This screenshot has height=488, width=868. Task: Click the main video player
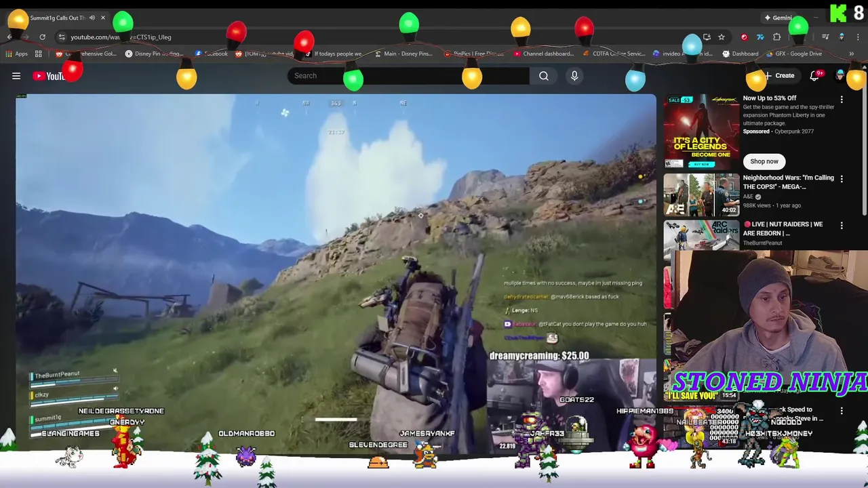tap(336, 274)
